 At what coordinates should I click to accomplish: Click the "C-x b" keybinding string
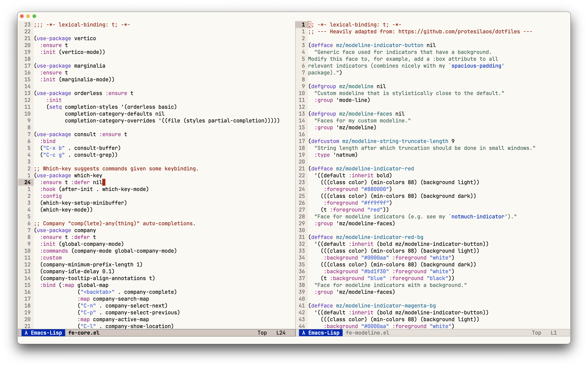pos(54,148)
